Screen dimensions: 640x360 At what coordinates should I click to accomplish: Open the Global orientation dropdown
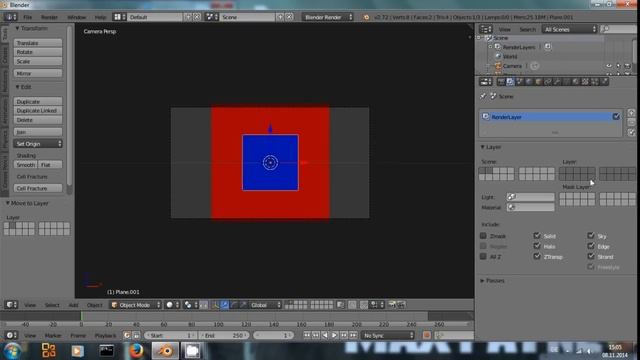coord(265,305)
